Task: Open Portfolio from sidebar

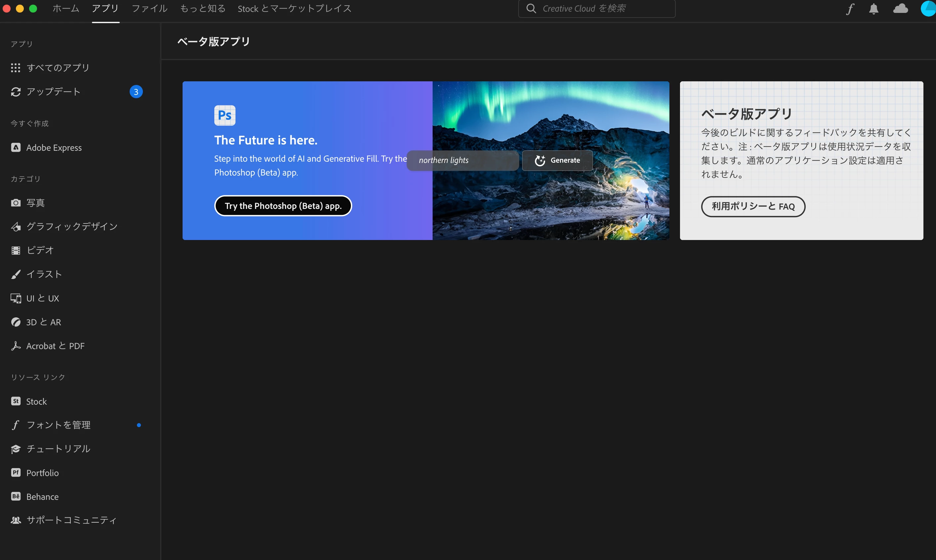Action: [x=42, y=473]
